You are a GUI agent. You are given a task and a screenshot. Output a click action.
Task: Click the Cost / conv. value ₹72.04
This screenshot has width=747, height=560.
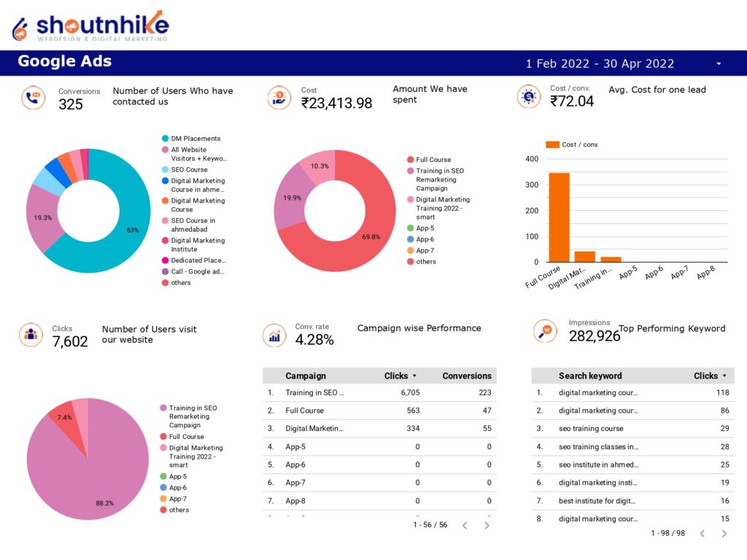click(572, 101)
